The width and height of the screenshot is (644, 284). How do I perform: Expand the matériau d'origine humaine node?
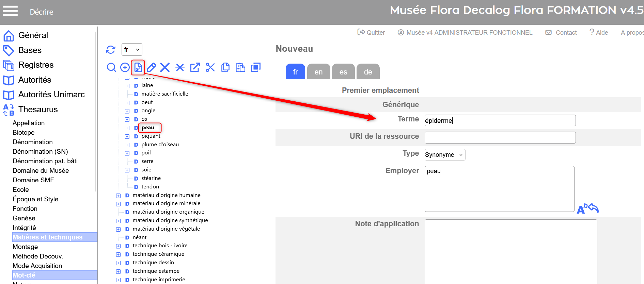[x=118, y=196]
